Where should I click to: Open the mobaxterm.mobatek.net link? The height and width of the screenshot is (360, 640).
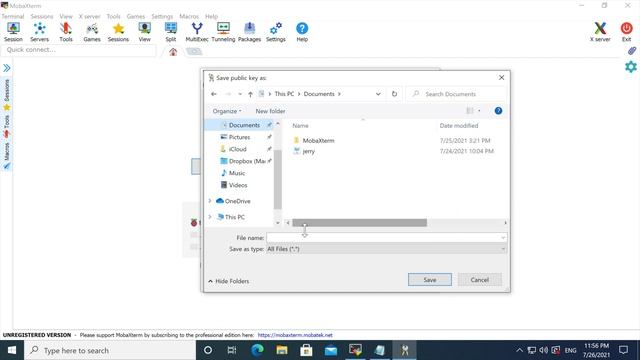[x=295, y=335]
